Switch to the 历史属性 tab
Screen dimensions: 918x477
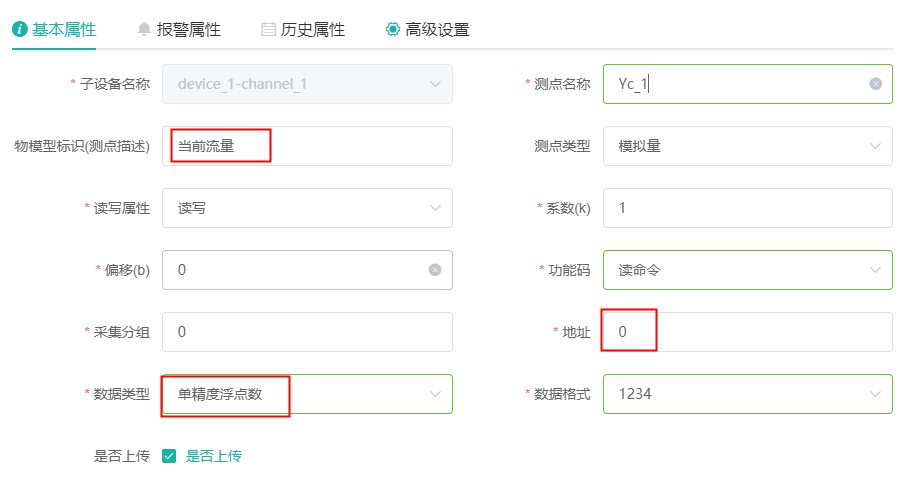click(x=312, y=29)
